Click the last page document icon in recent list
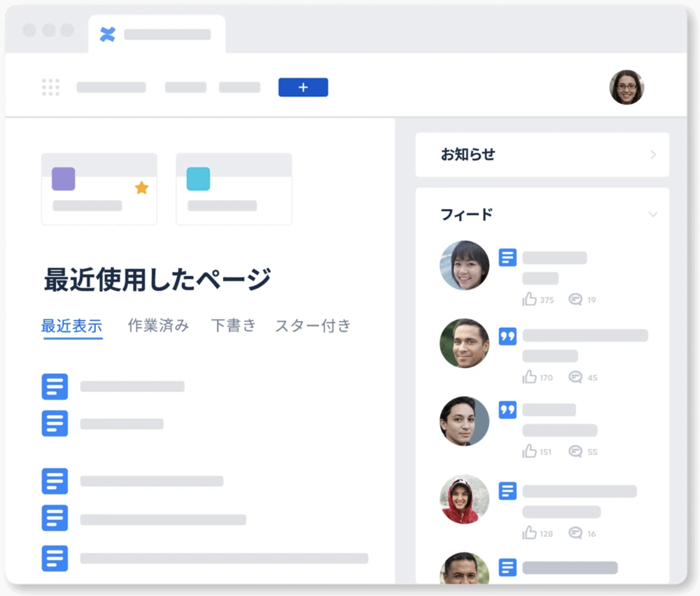700x596 pixels. tap(55, 558)
